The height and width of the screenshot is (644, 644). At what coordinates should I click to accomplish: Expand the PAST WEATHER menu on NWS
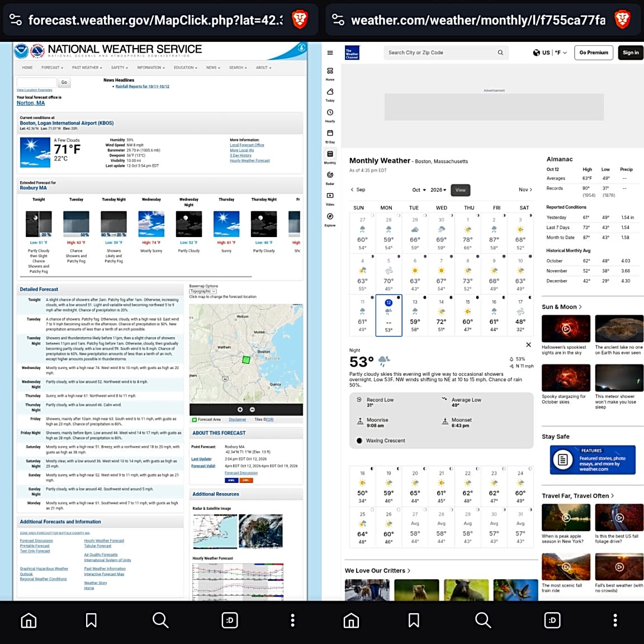point(87,68)
